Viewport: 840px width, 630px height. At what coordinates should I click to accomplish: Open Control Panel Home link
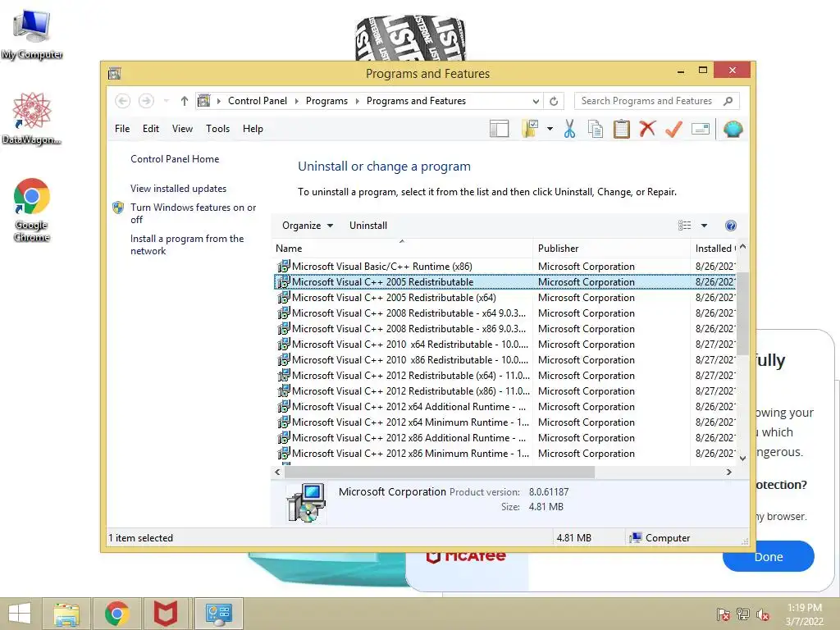(175, 159)
